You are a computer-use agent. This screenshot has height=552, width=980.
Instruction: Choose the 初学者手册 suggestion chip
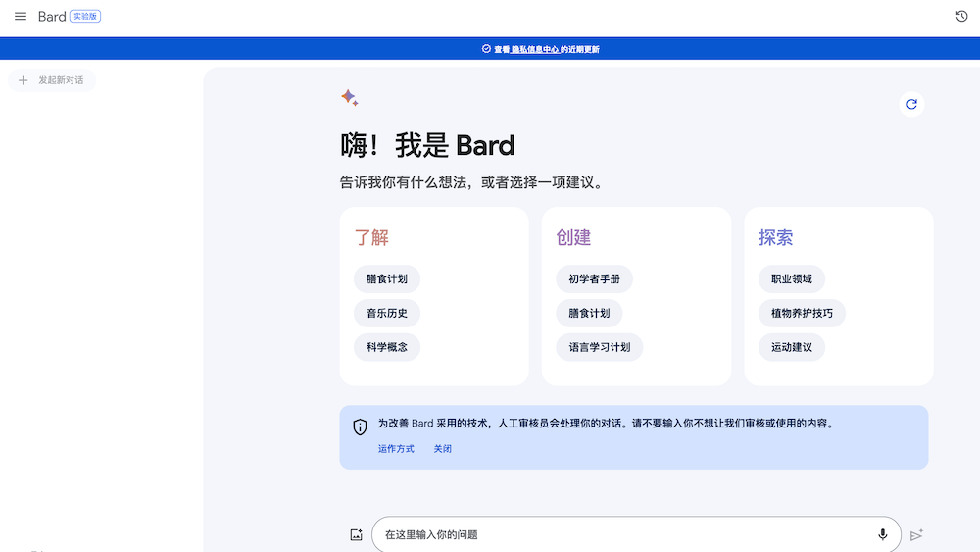[x=595, y=278]
